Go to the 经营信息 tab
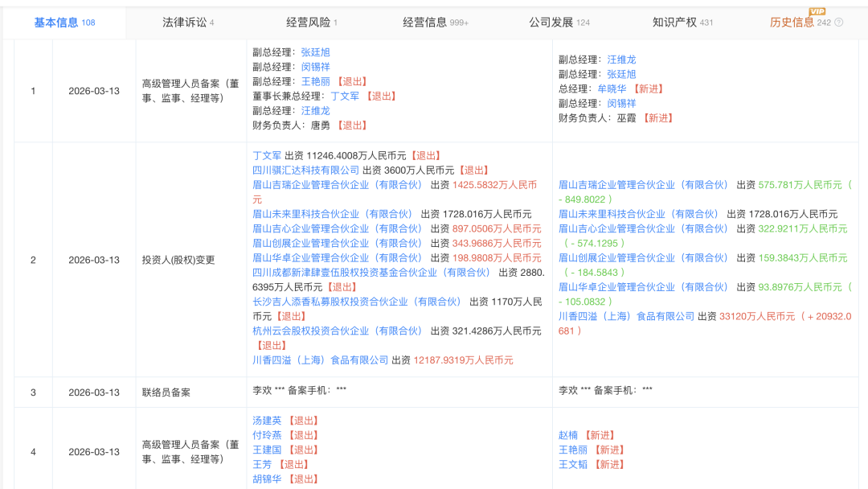 (436, 23)
